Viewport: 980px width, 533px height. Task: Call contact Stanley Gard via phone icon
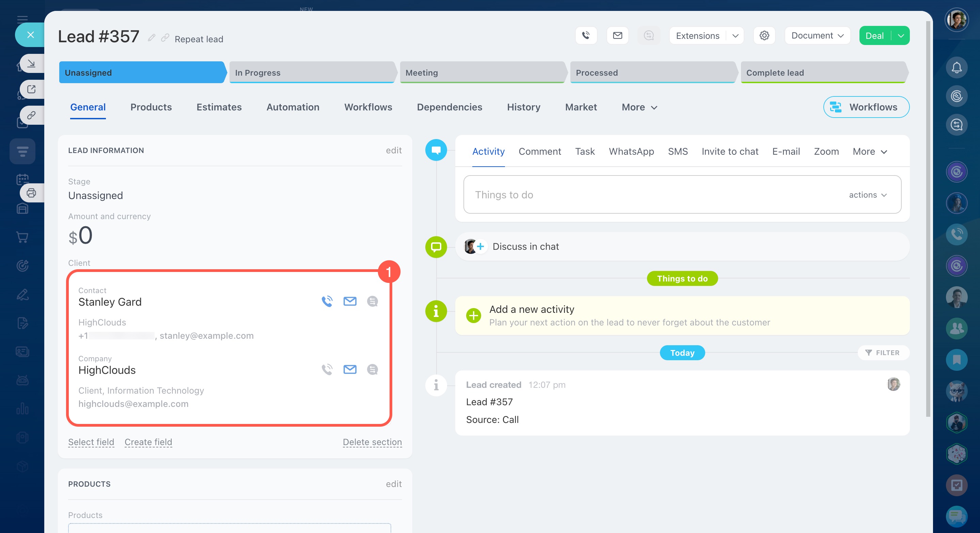(x=327, y=301)
